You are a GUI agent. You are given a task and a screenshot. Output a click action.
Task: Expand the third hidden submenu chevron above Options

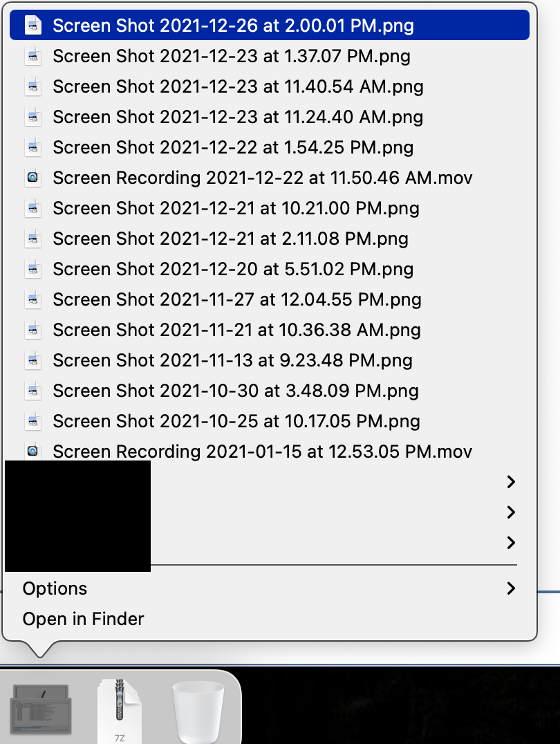click(x=511, y=542)
